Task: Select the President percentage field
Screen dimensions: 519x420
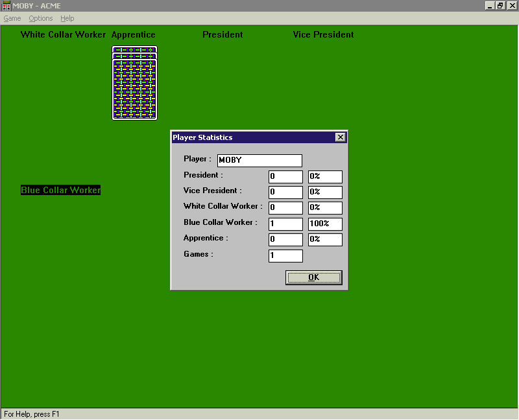Action: (x=325, y=177)
